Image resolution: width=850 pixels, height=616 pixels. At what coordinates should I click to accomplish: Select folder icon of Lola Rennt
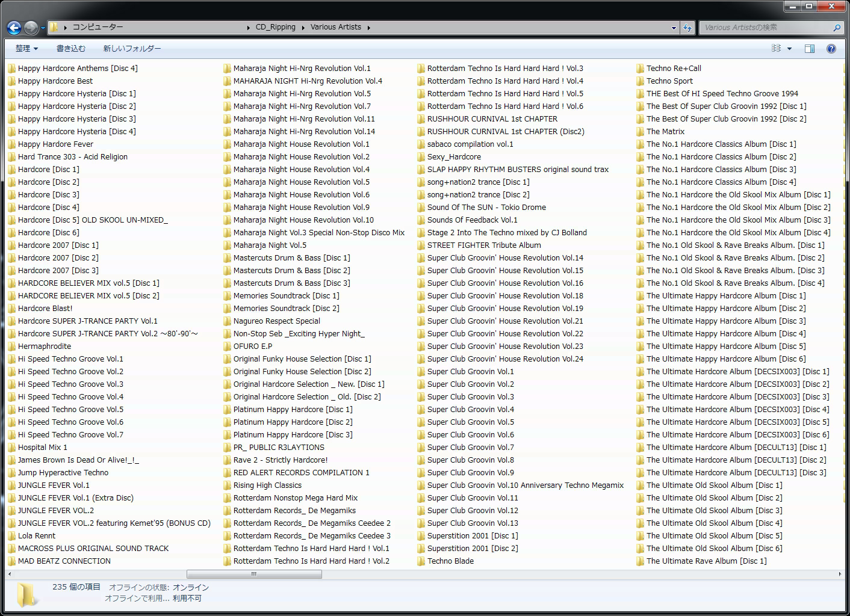pos(11,536)
